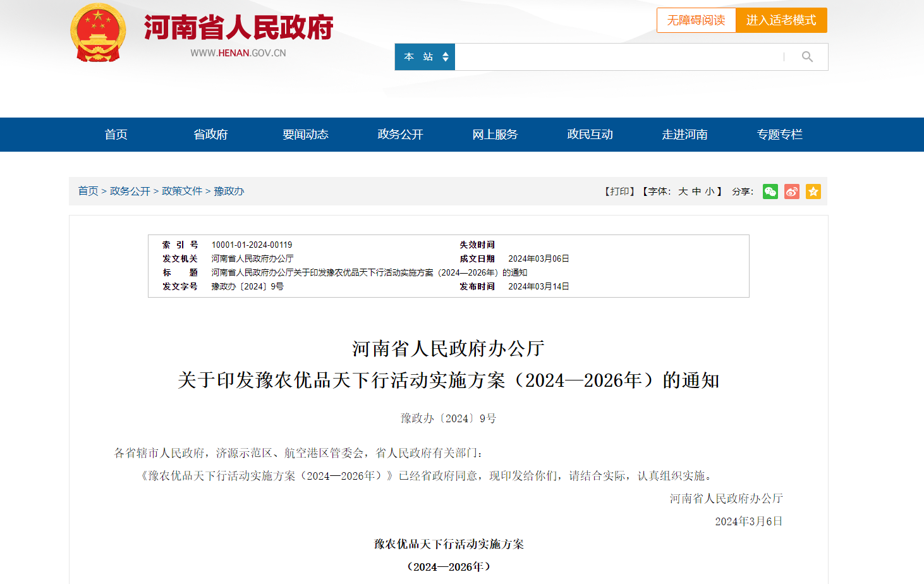Click inside the site search box

(x=619, y=56)
